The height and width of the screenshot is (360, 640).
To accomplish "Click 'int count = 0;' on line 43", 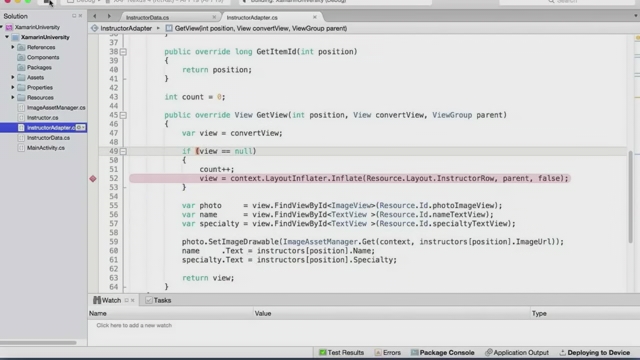I will pos(195,97).
